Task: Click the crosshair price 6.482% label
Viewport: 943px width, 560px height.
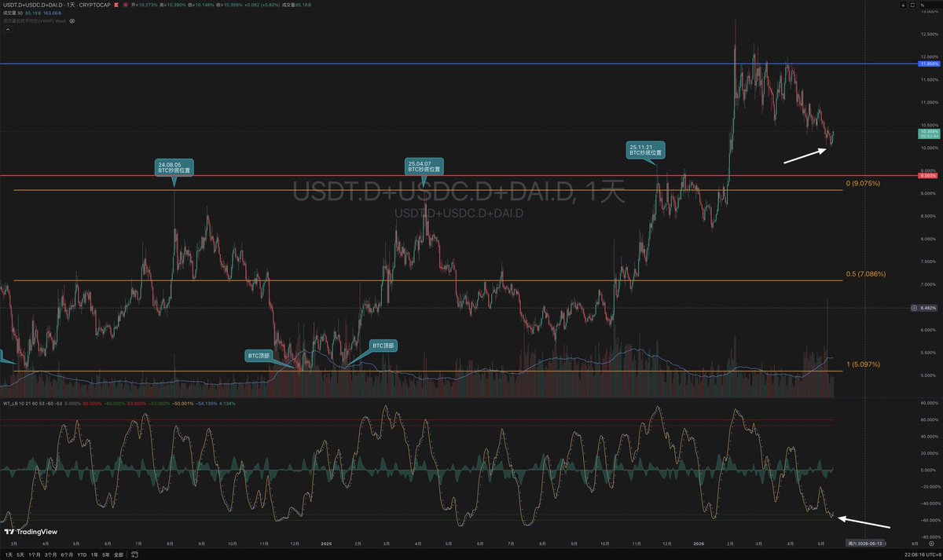Action: click(x=930, y=307)
